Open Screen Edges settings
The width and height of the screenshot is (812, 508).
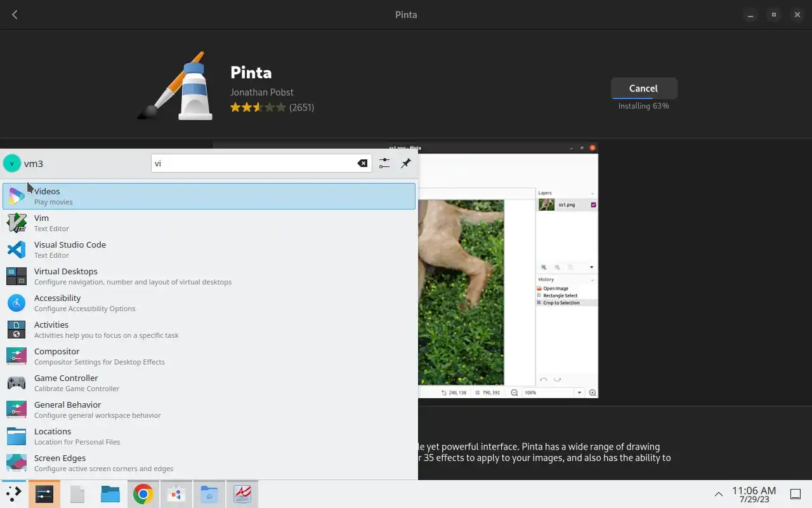[x=209, y=463]
